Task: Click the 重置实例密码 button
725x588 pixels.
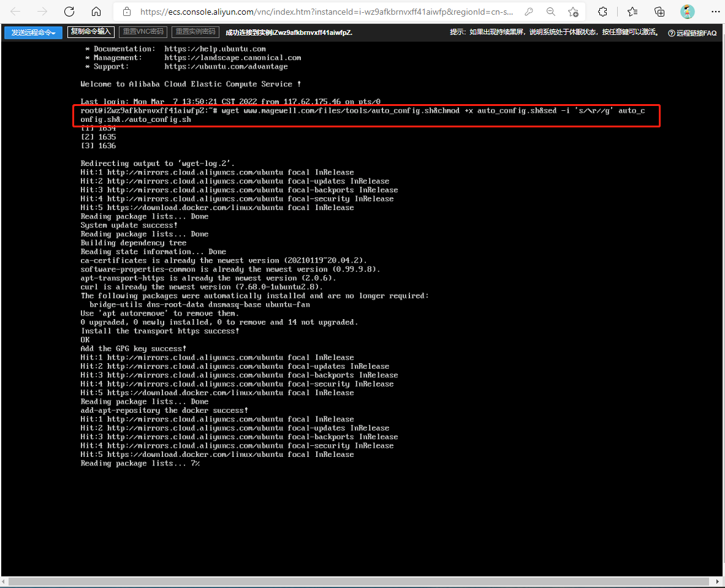Action: click(195, 32)
